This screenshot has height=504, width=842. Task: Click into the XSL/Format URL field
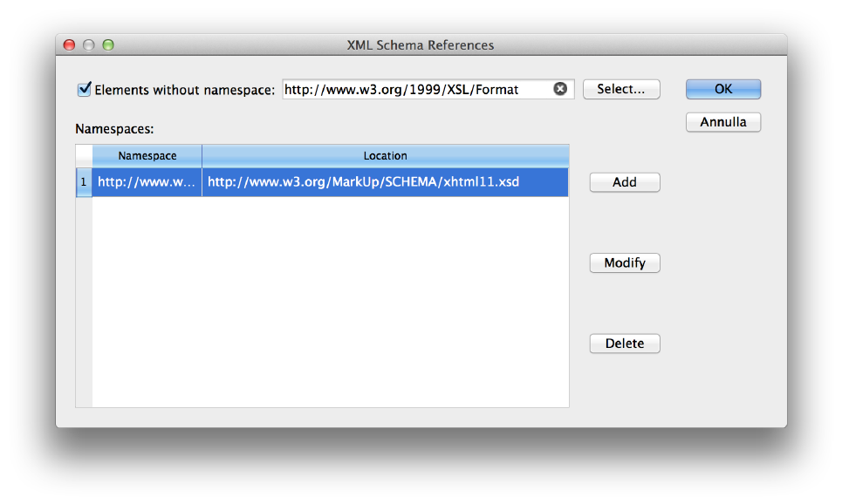(417, 89)
